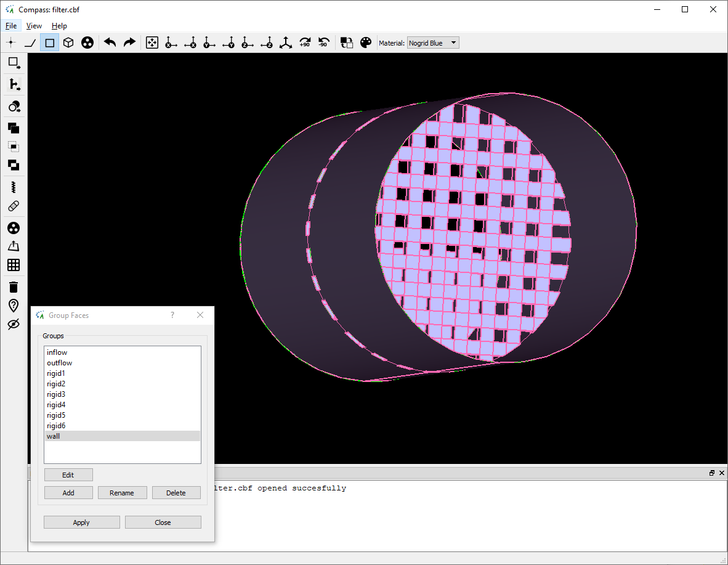Image resolution: width=728 pixels, height=565 pixels.
Task: Rotate the view by minus 90 degrees
Action: [323, 43]
